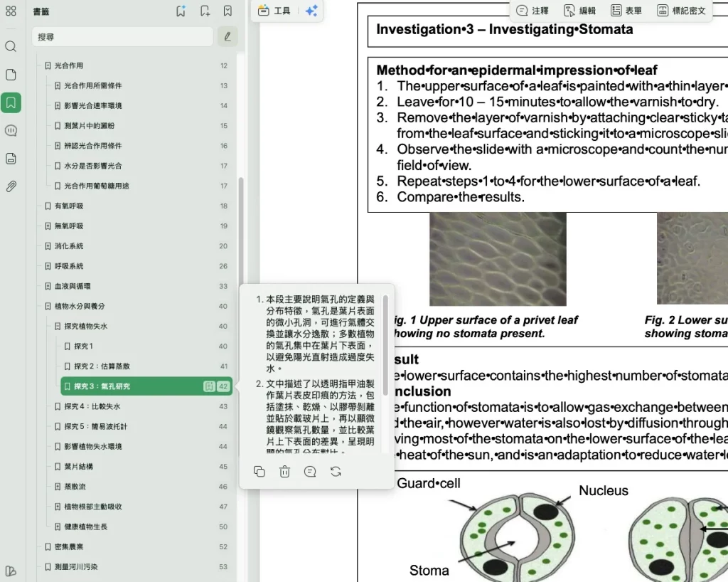Open the page thumbnails panel in sidebar
This screenshot has height=582, width=728.
point(11,75)
